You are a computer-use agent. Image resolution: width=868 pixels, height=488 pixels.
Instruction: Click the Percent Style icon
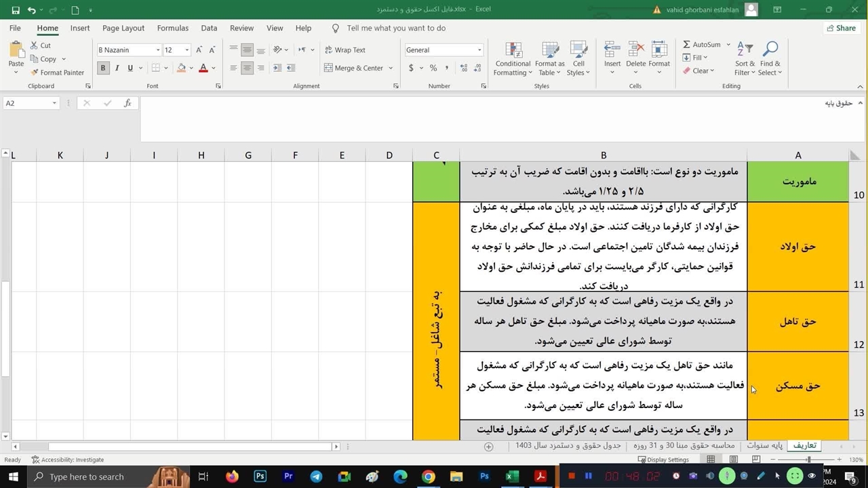coord(433,68)
